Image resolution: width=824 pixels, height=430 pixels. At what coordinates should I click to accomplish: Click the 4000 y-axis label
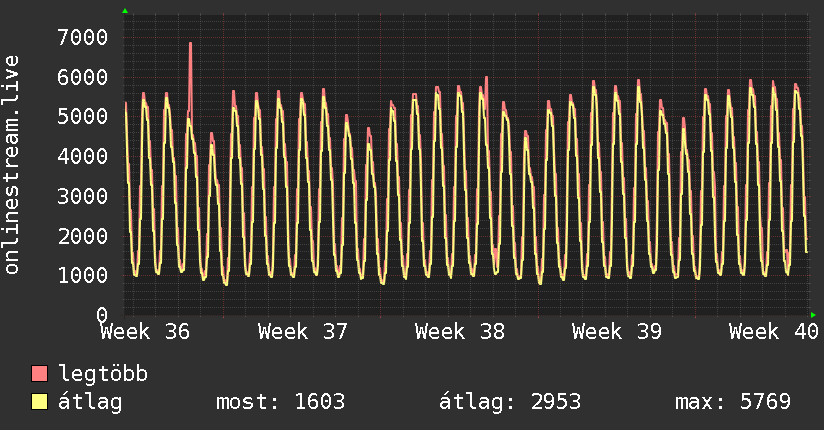[x=83, y=157]
